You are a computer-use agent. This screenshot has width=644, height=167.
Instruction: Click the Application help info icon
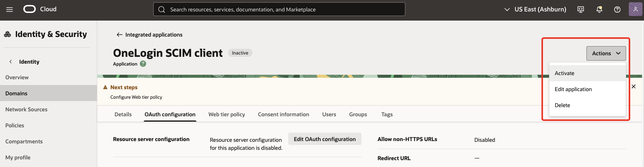[143, 64]
